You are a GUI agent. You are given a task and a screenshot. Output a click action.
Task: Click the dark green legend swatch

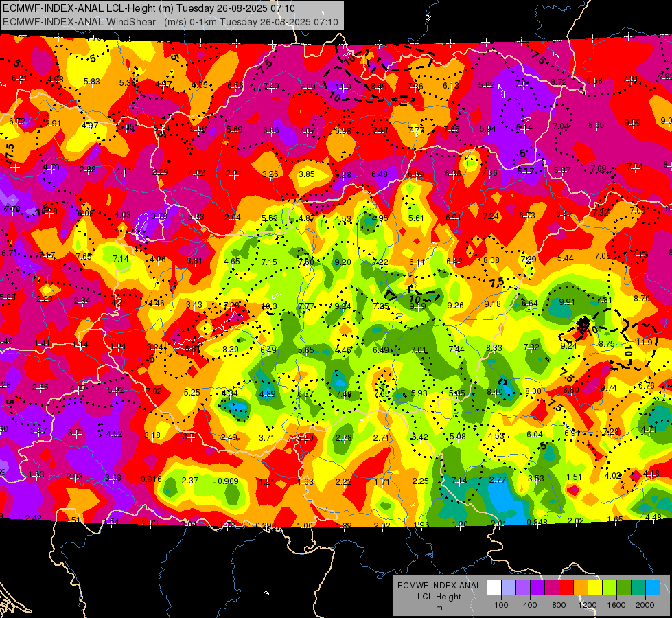tap(623, 588)
